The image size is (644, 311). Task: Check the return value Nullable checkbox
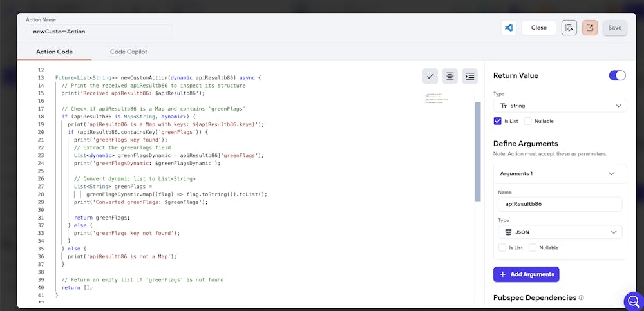[x=528, y=121]
